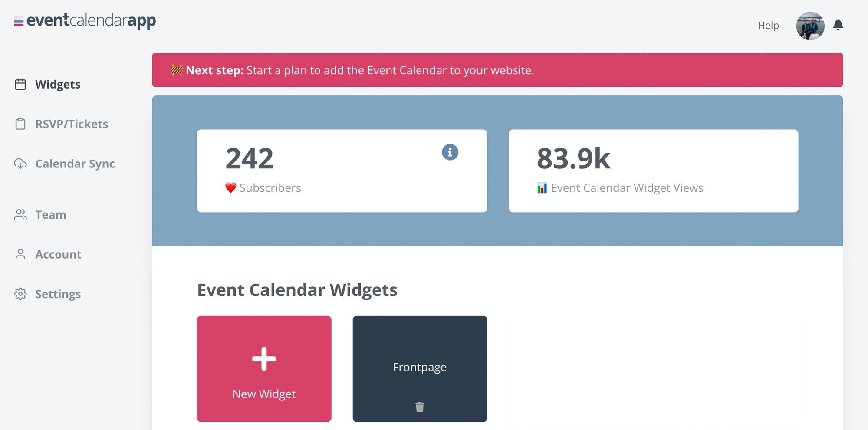
Task: Click the Widgets calendar icon in sidebar
Action: pyautogui.click(x=20, y=84)
